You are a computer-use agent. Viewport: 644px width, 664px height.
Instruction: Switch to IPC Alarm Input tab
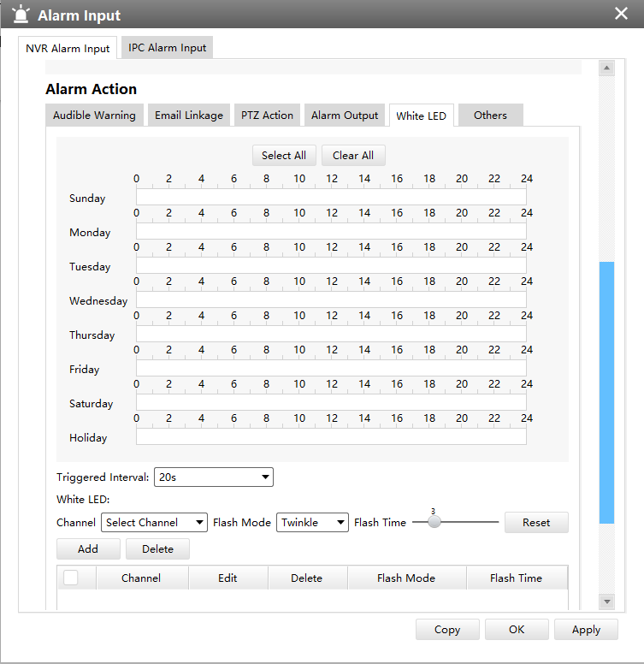[167, 48]
